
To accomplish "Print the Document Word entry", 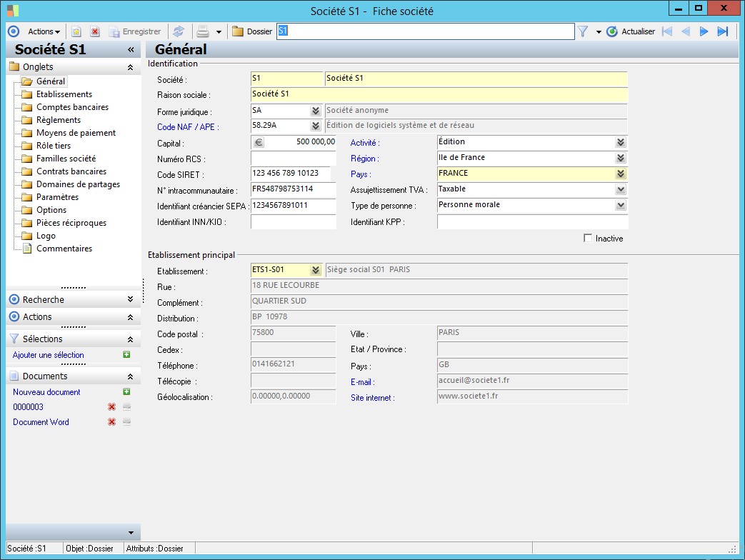I will (x=126, y=422).
